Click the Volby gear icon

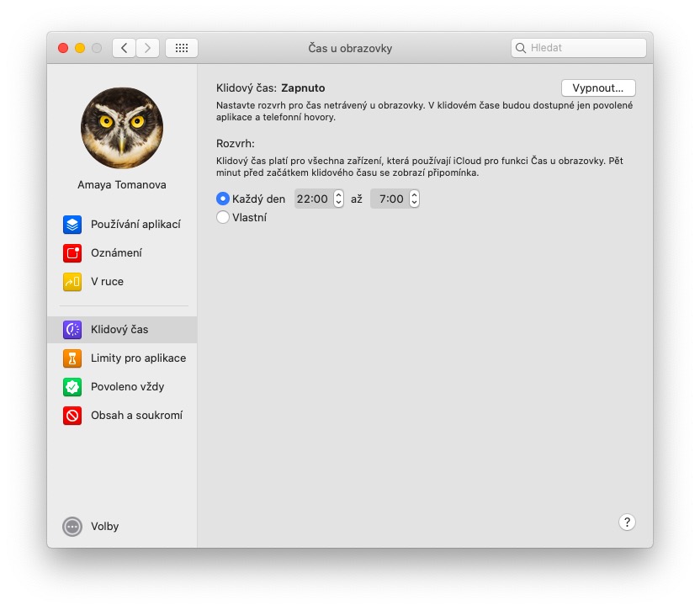72,526
